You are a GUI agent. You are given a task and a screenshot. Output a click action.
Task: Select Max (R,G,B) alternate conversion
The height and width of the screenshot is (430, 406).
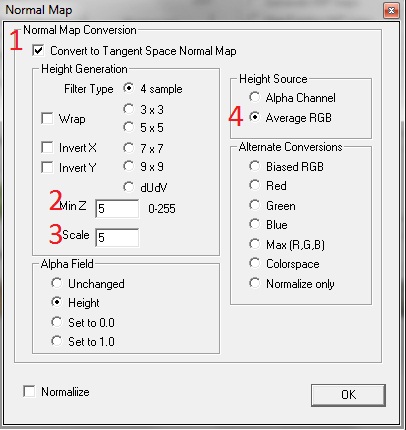coord(254,244)
